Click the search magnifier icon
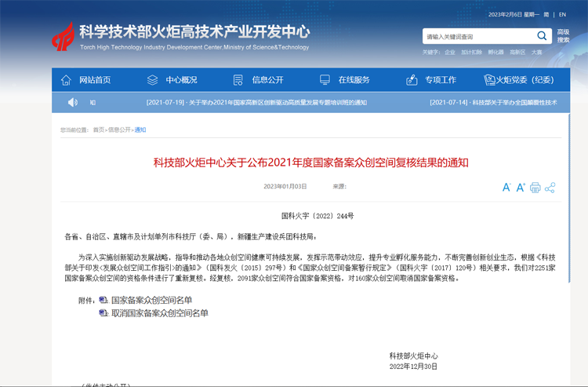The height and width of the screenshot is (387, 588). tap(542, 36)
